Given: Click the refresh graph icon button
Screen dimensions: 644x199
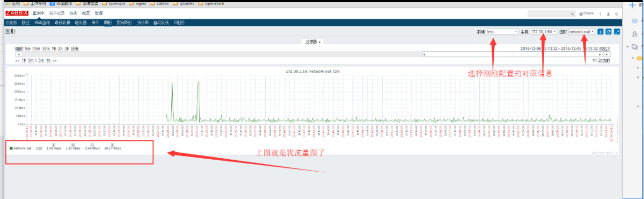Looking at the screenshot, I should (x=609, y=32).
